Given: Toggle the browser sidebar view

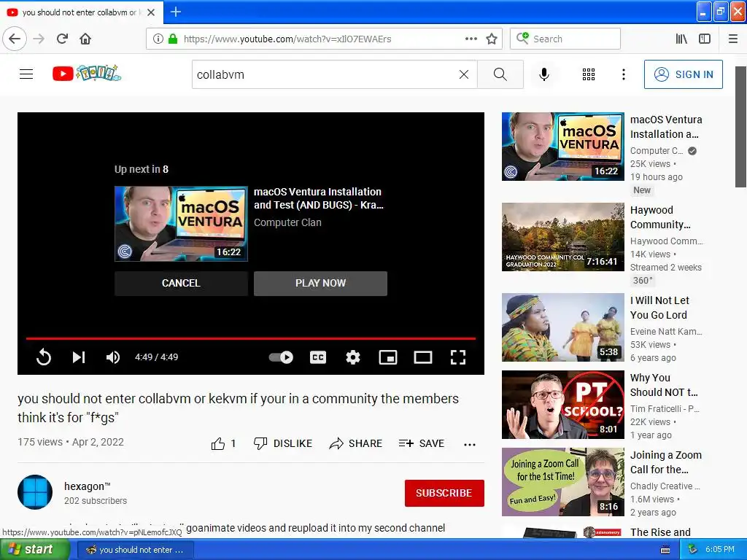Looking at the screenshot, I should point(705,39).
